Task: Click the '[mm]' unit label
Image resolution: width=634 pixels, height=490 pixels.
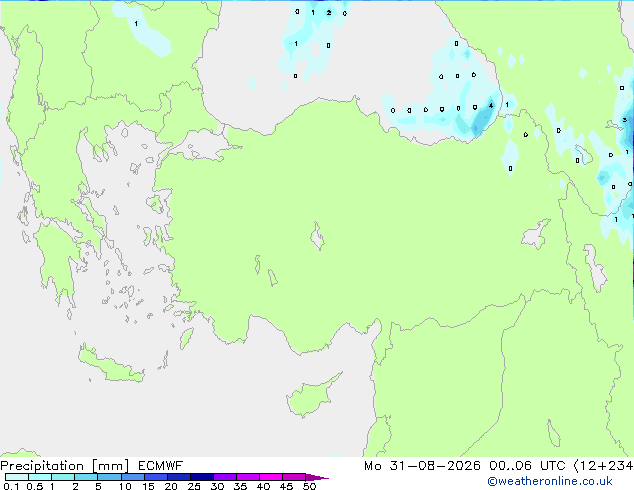Action: pyautogui.click(x=110, y=466)
